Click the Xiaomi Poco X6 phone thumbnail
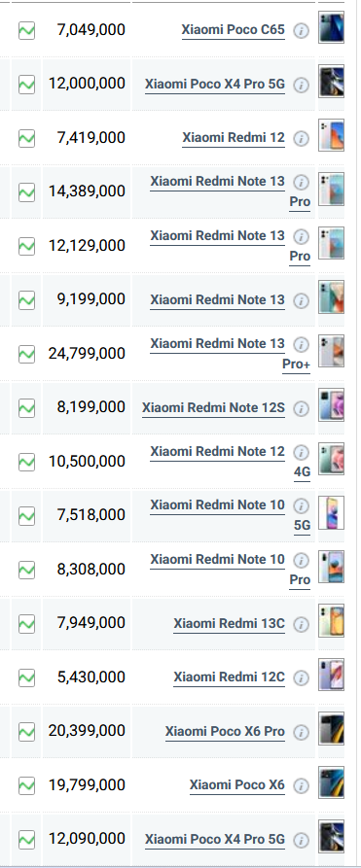Screen dimensions: 361x868 (x=331, y=782)
